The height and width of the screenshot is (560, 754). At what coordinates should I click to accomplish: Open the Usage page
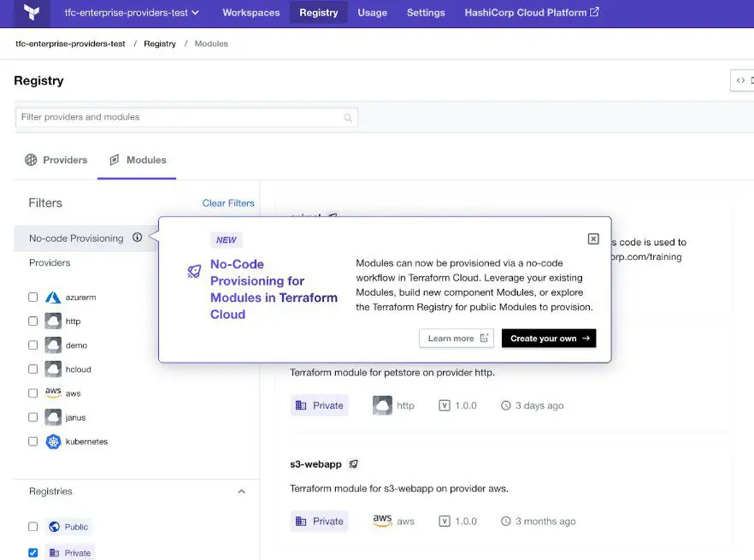pyautogui.click(x=372, y=13)
